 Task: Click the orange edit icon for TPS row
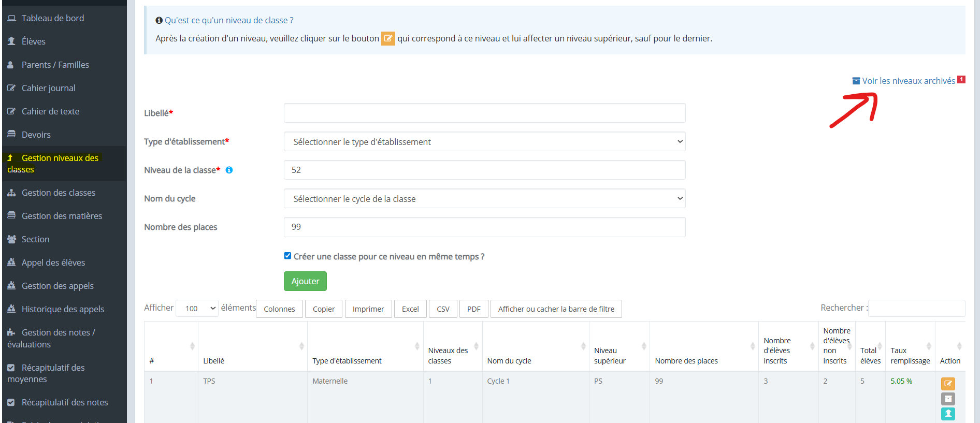(x=947, y=384)
